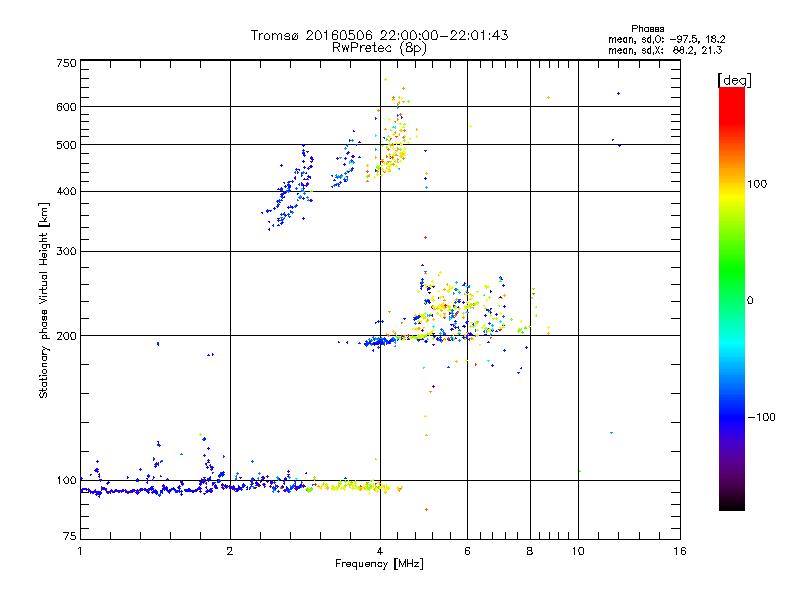The image size is (800, 600).
Task: Click the 'mean, sd,O: -97.5, 18.2' line
Action: pos(666,39)
